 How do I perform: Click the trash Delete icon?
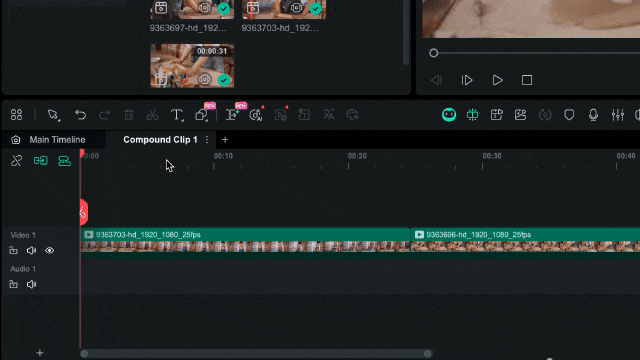click(129, 115)
